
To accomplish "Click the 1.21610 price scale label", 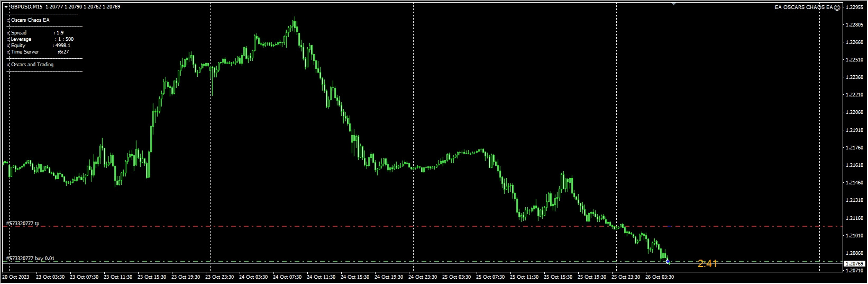I will click(x=855, y=165).
